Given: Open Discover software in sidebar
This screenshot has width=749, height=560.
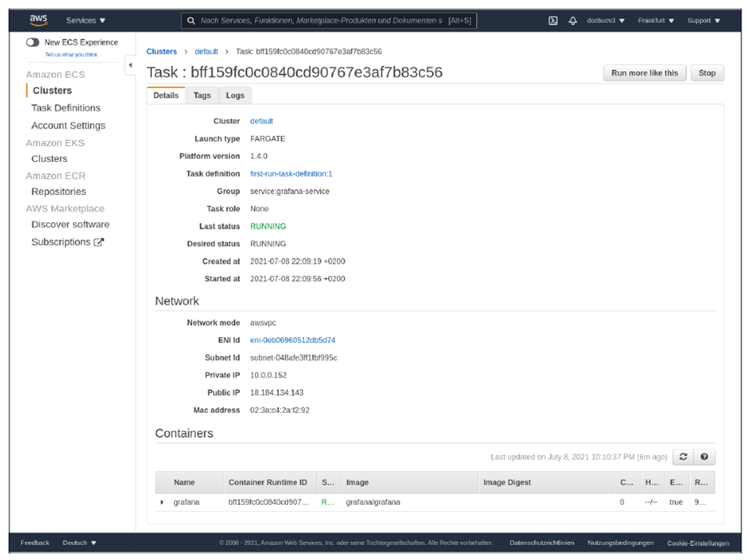Looking at the screenshot, I should [70, 224].
